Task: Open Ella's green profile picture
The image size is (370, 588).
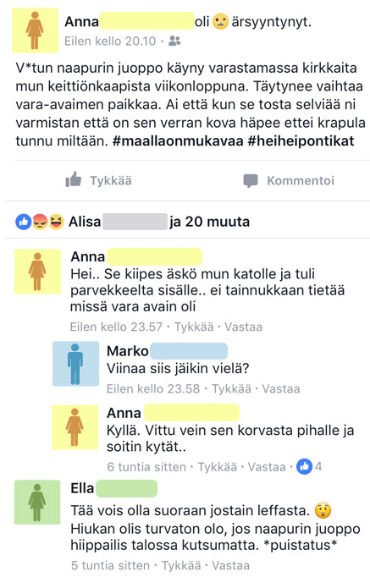Action: tap(37, 502)
